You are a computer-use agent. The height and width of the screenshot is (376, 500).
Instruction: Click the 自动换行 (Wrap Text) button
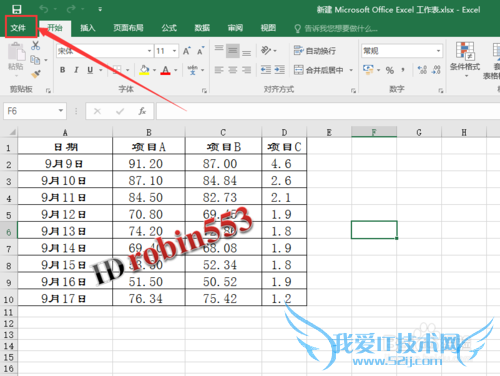tap(315, 51)
